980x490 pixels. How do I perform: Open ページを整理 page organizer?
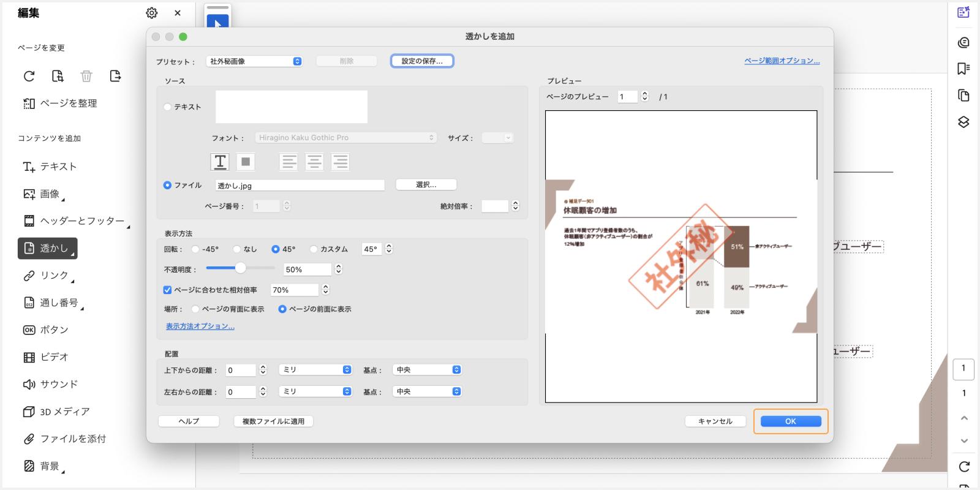60,104
